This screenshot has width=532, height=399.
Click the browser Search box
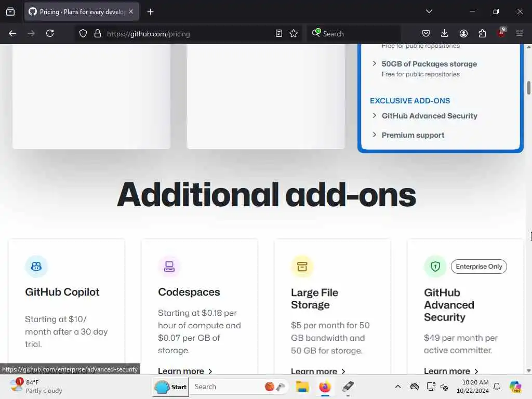(353, 34)
